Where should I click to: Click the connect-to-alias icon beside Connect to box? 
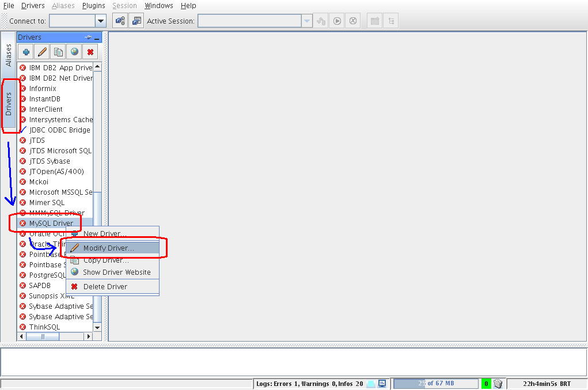click(120, 21)
